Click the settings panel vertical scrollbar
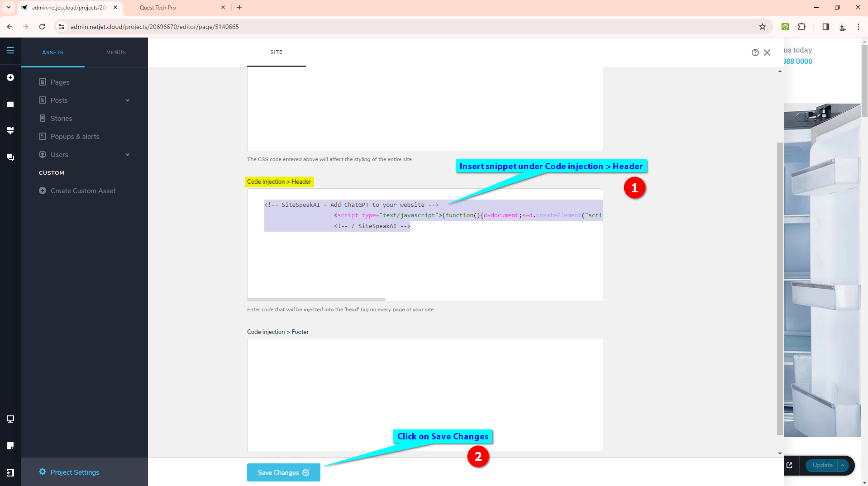Viewport: 868px width, 486px height. pos(780,289)
